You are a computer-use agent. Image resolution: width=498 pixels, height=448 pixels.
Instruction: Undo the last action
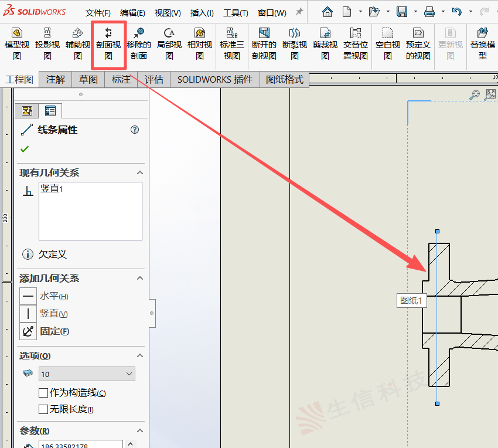click(x=457, y=12)
